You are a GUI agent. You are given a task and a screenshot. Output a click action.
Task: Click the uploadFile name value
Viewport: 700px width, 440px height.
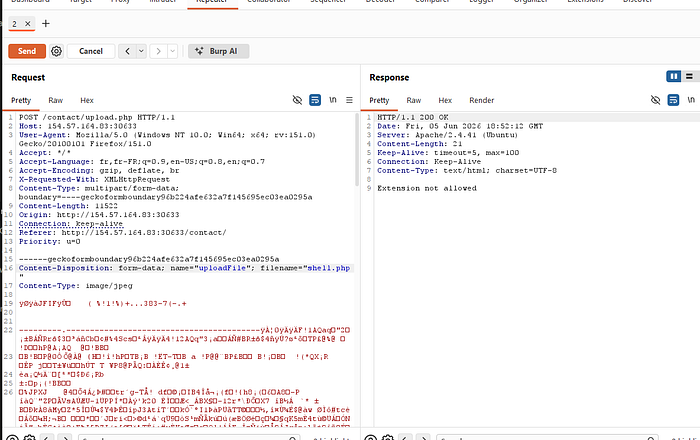[x=222, y=268]
